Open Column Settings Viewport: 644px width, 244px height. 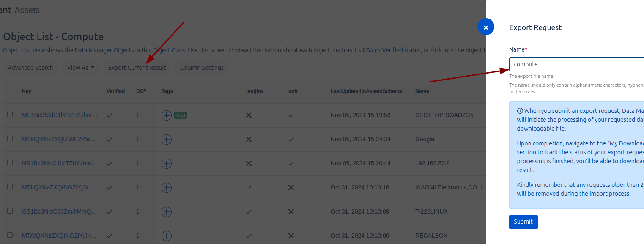202,68
